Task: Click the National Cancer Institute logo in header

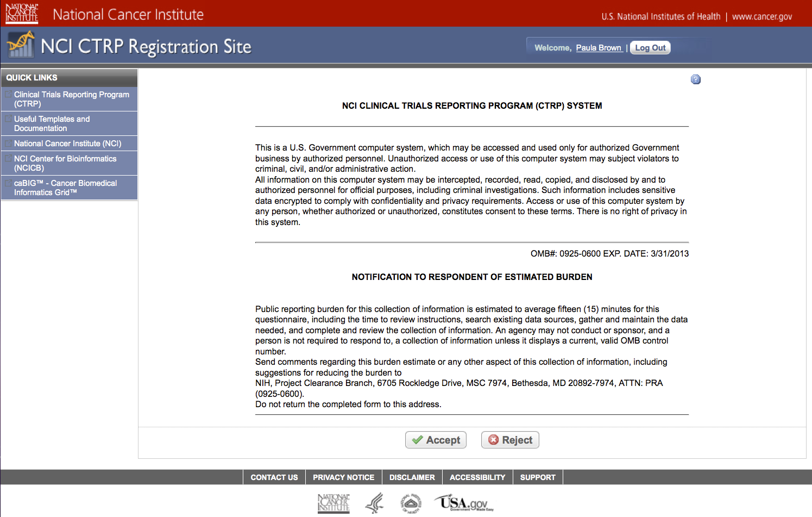Action: coord(22,13)
